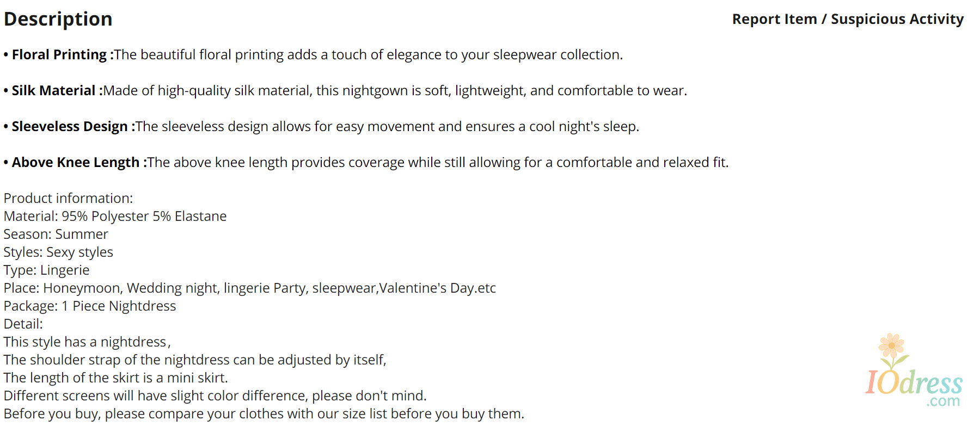Image resolution: width=980 pixels, height=445 pixels.
Task: Click the slight color difference notice
Action: pos(215,395)
